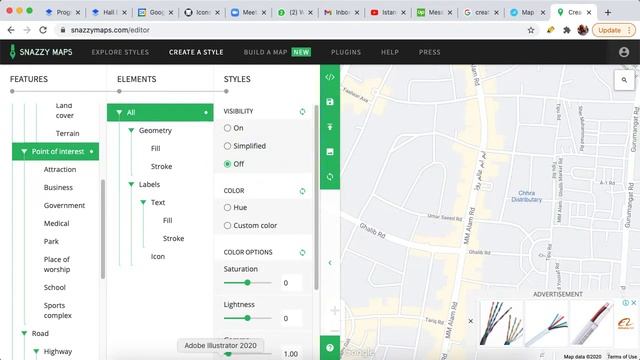640x360 pixels.
Task: Open the Press page
Action: tap(429, 52)
